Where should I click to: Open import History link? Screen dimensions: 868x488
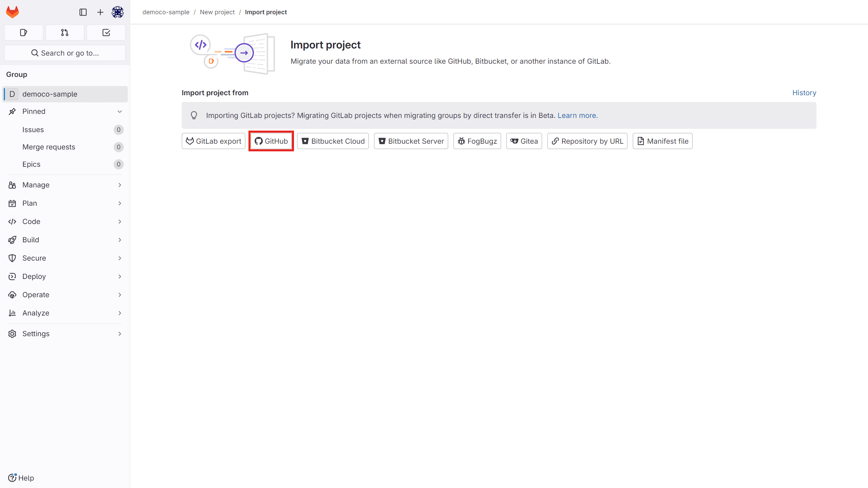[x=804, y=93]
